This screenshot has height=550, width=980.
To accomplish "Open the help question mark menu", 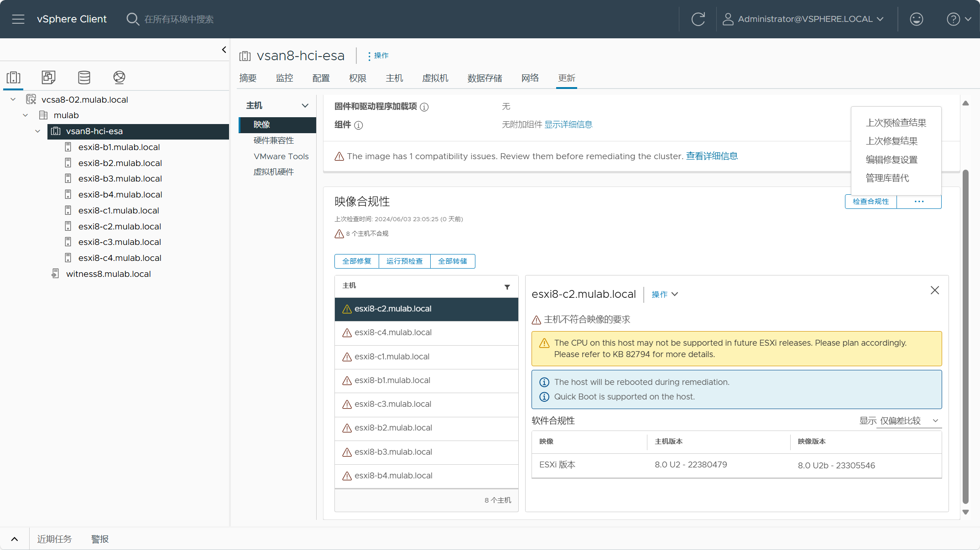I will (959, 19).
